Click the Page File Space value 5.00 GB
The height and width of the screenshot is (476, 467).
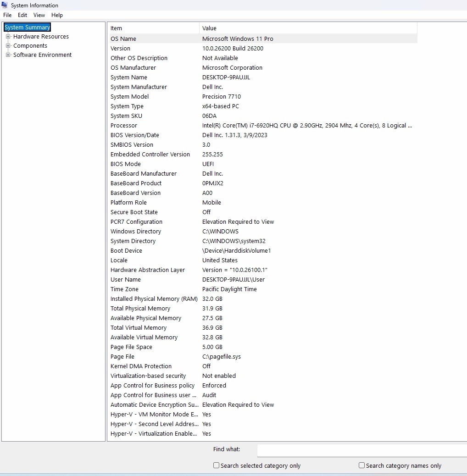tap(212, 347)
